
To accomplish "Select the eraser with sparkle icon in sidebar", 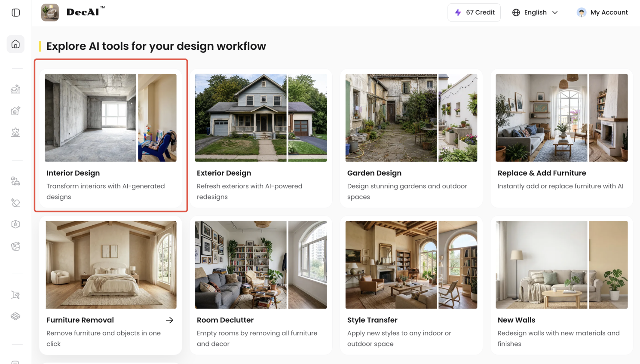I will [15, 202].
